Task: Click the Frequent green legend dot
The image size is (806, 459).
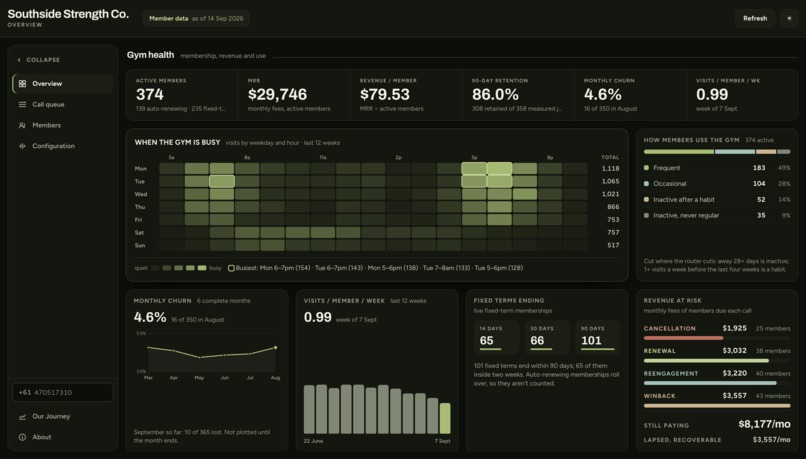Action: click(646, 168)
